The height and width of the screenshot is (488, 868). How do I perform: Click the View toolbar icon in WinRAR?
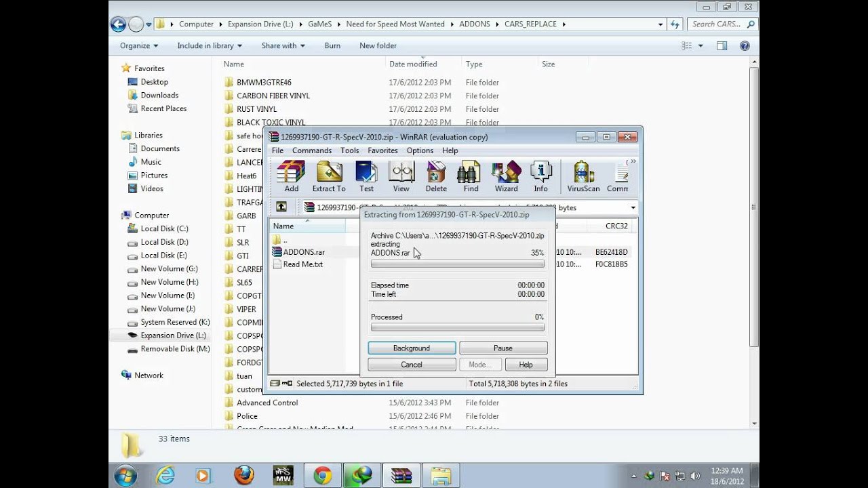click(x=401, y=177)
